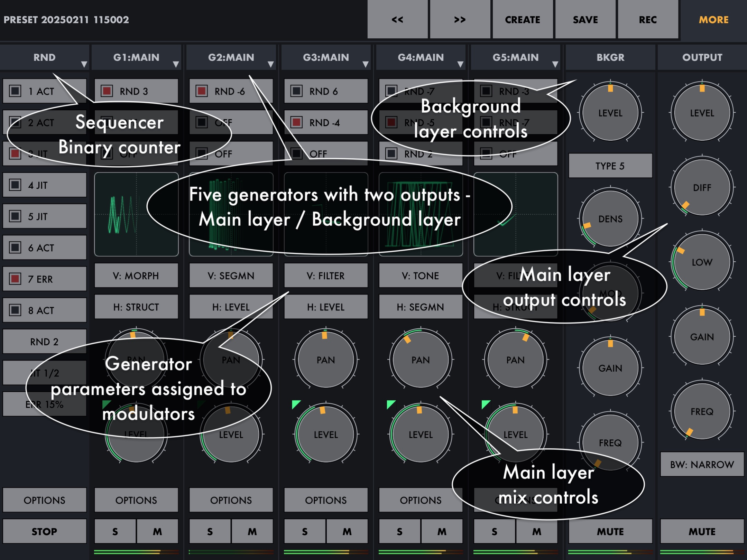747x560 pixels.
Task: Open the G1 waveform display
Action: (136, 214)
